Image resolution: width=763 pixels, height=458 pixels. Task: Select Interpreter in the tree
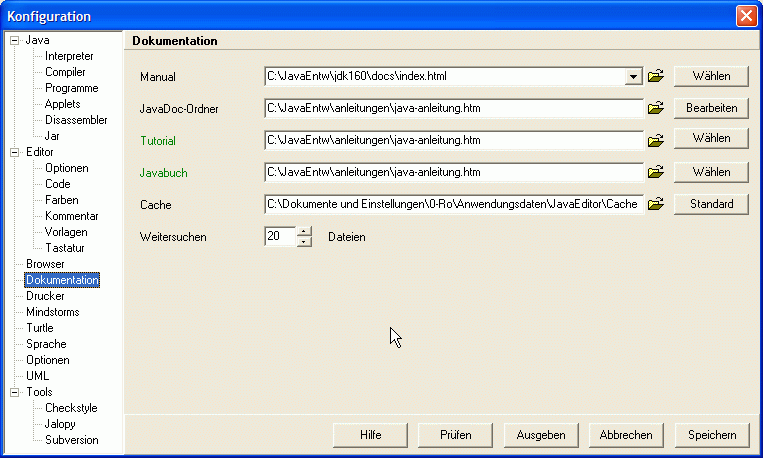click(69, 56)
